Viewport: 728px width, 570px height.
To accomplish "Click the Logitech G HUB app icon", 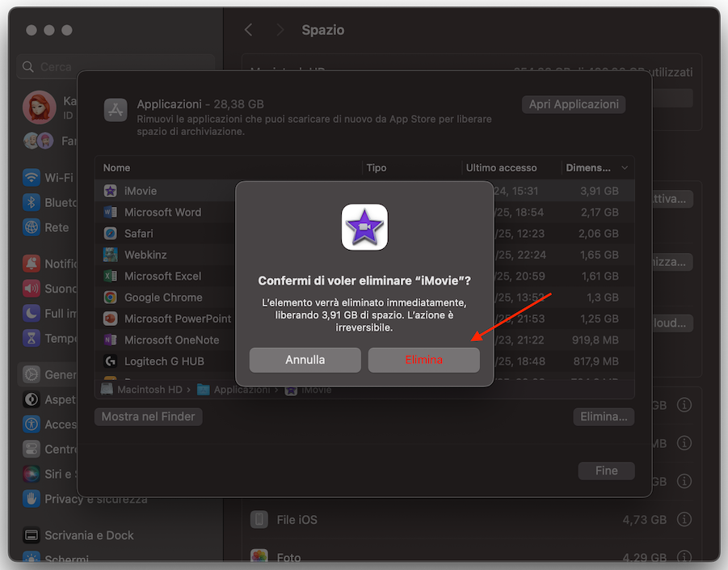I will coord(108,361).
